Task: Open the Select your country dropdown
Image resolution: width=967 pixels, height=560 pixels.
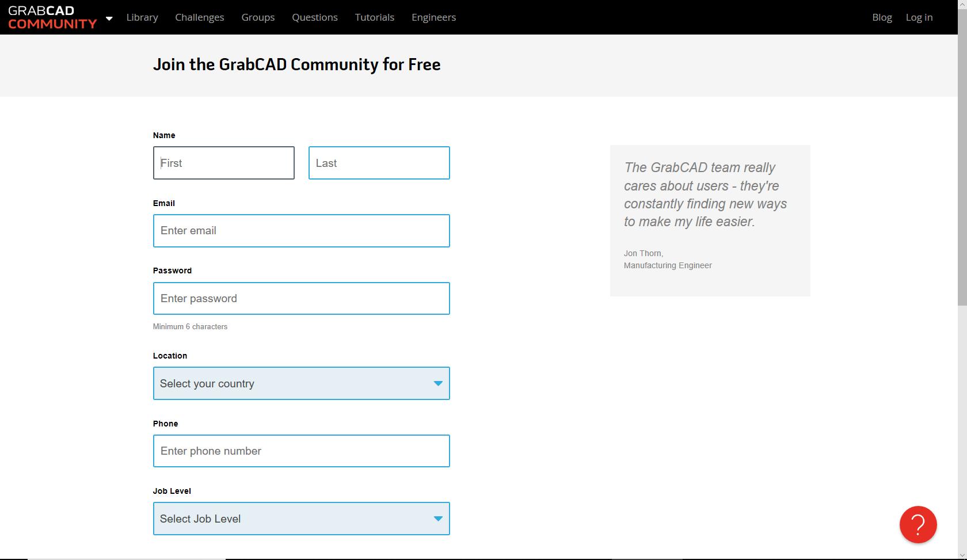Action: point(301,383)
